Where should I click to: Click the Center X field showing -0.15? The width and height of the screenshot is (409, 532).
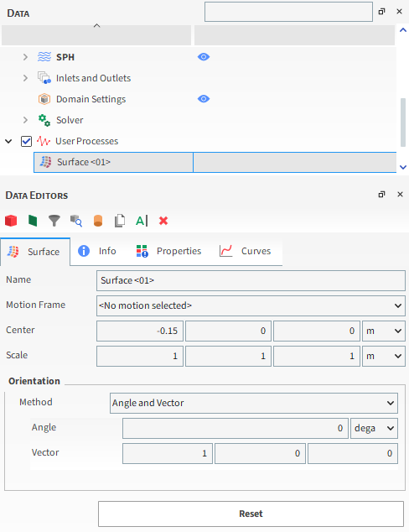point(140,331)
